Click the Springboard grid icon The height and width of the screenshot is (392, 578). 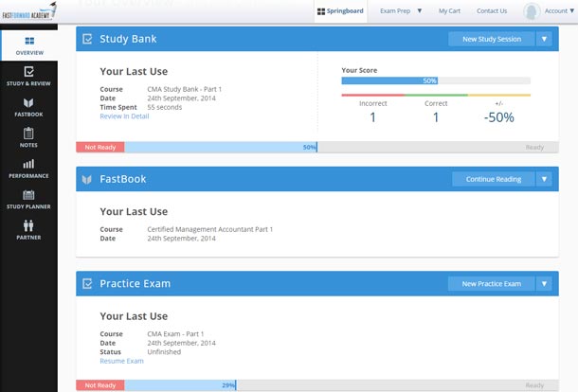pyautogui.click(x=320, y=11)
